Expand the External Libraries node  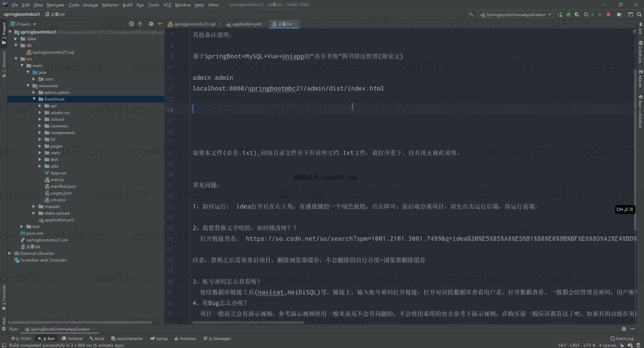tap(10, 253)
